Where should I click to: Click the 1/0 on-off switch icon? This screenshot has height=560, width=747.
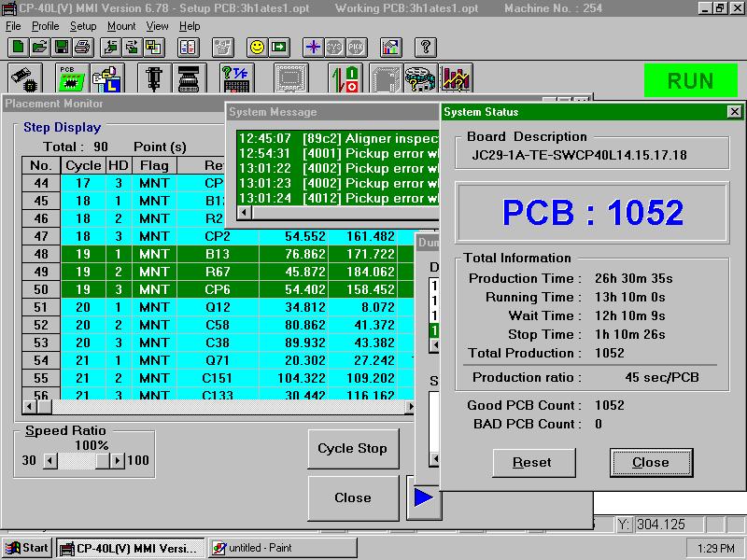345,78
